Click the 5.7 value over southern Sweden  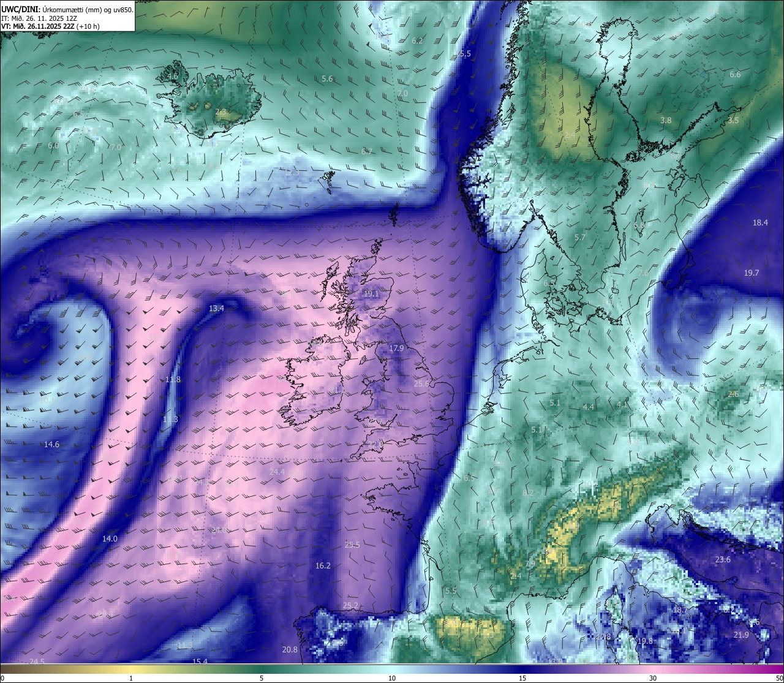tap(580, 238)
